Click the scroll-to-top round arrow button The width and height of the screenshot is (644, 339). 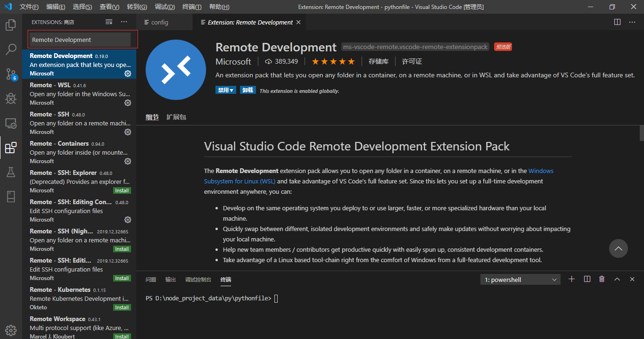pos(619,248)
